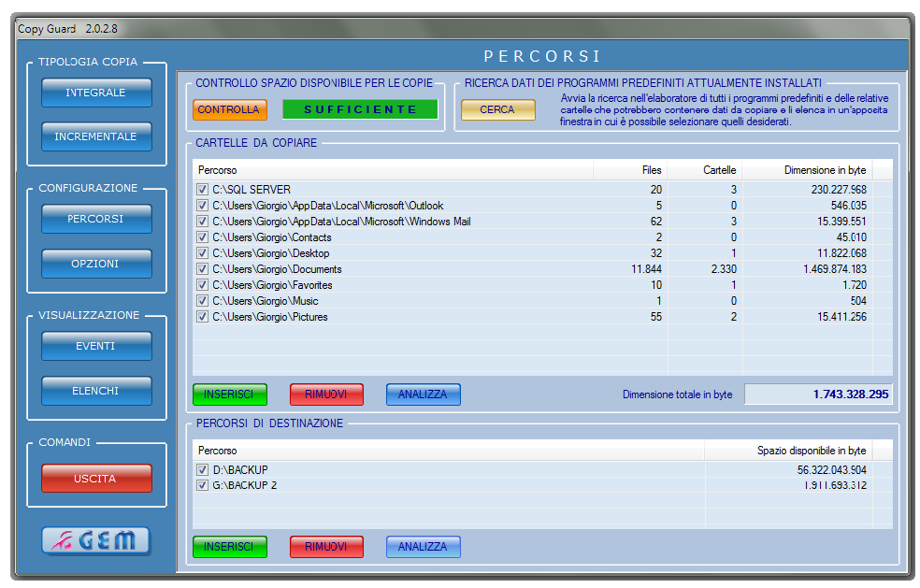
Task: Click the green SUFFICIENTE status indicator
Action: 360,109
